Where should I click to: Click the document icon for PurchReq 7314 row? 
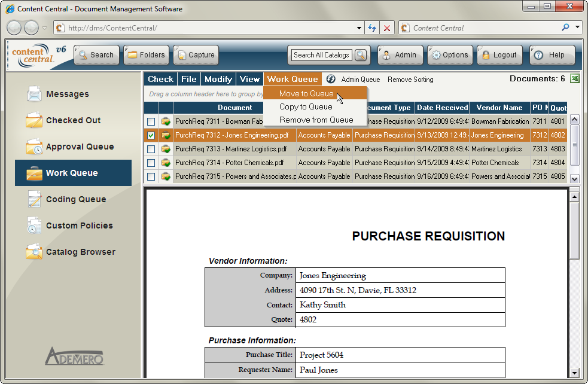tap(166, 163)
